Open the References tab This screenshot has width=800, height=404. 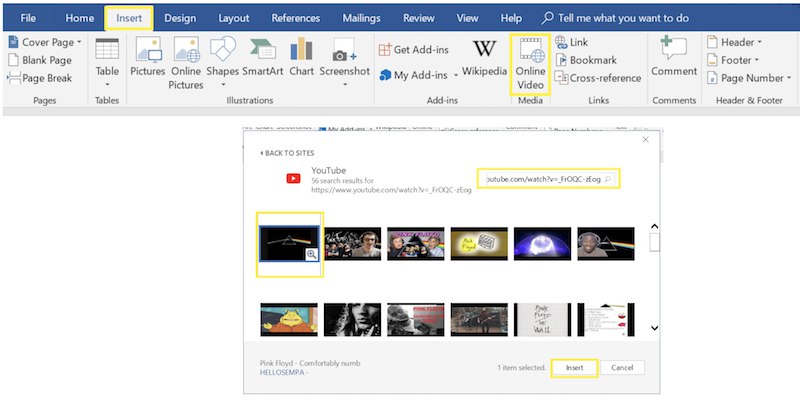coord(295,18)
